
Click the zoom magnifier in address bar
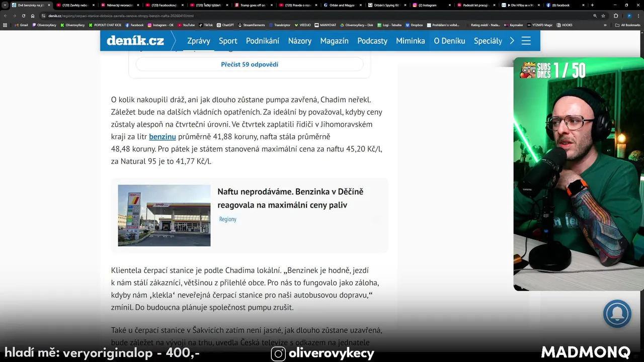(595, 16)
